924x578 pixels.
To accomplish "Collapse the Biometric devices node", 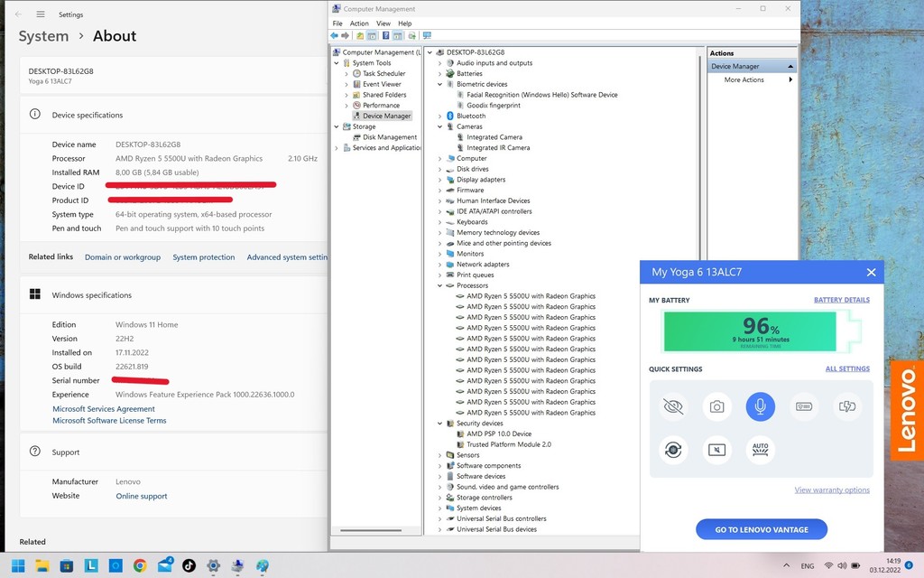I will pyautogui.click(x=439, y=84).
